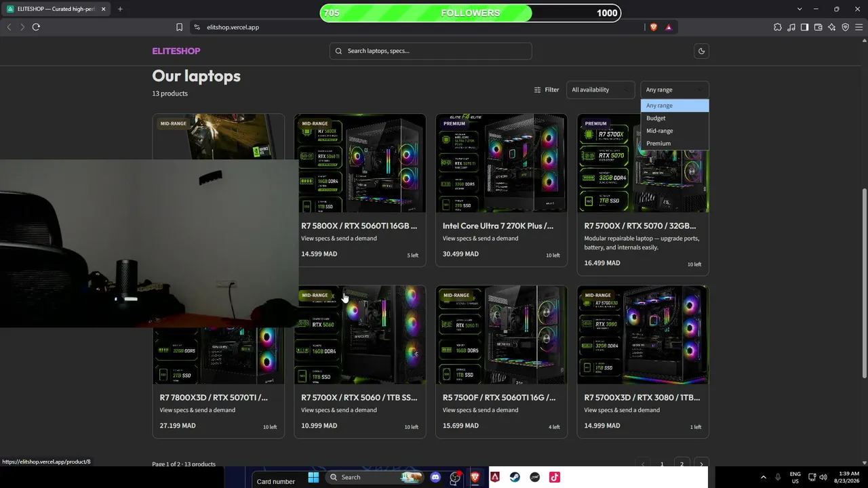Open the Brave VPN shield icon
868x488 pixels.
pos(845,27)
